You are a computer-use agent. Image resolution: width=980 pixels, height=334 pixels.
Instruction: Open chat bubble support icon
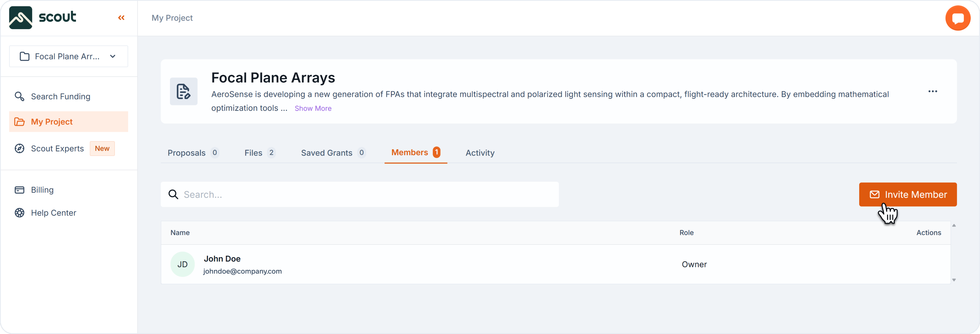(958, 18)
